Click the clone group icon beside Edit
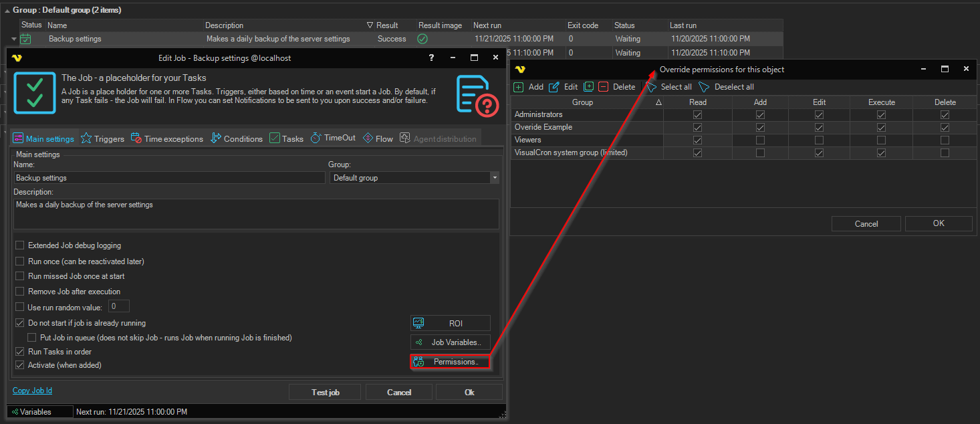This screenshot has width=980, height=424. pos(588,87)
